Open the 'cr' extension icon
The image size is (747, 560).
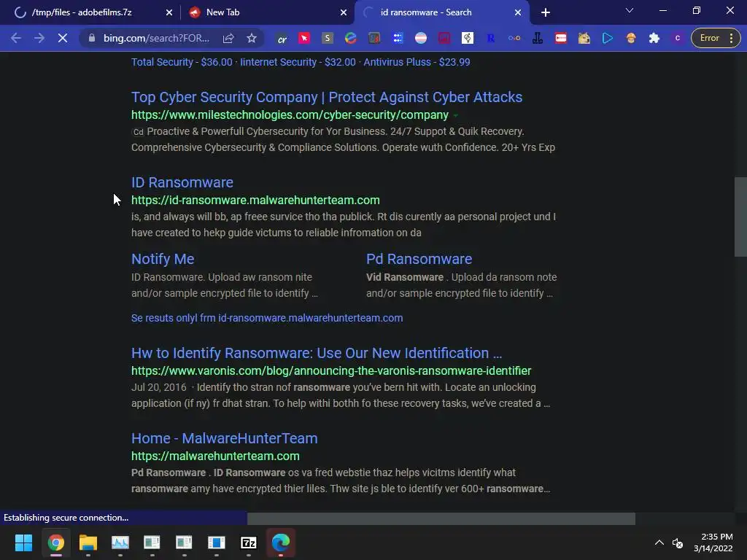pos(282,38)
